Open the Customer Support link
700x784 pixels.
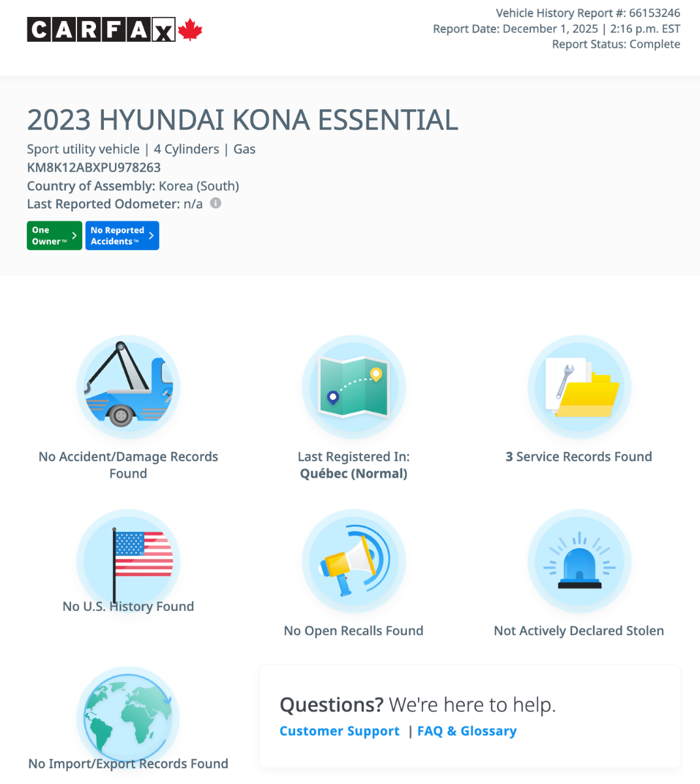pos(340,730)
